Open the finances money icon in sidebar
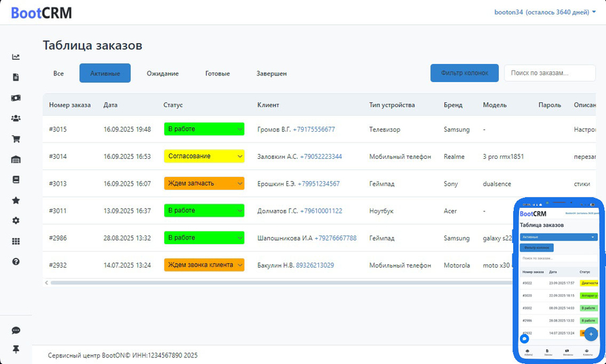The width and height of the screenshot is (606, 364). (x=16, y=98)
